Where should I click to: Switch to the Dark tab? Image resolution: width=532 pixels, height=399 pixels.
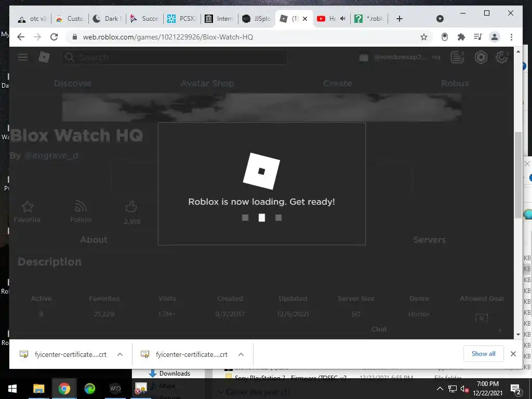pyautogui.click(x=107, y=19)
